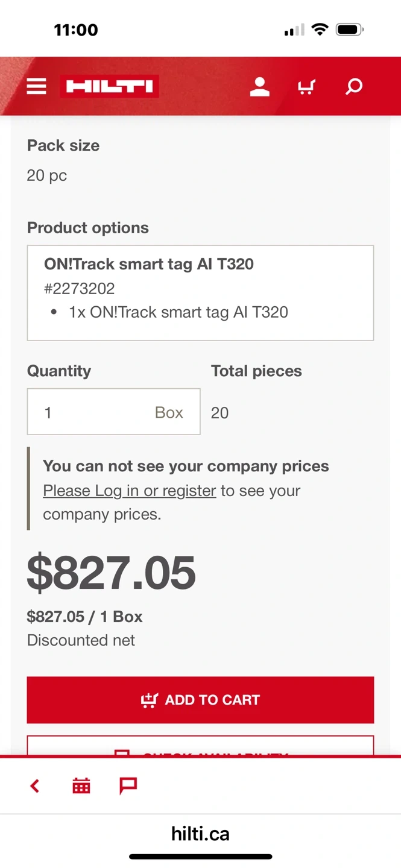Open the chat bubble icon
This screenshot has height=868, width=401.
pyautogui.click(x=128, y=785)
